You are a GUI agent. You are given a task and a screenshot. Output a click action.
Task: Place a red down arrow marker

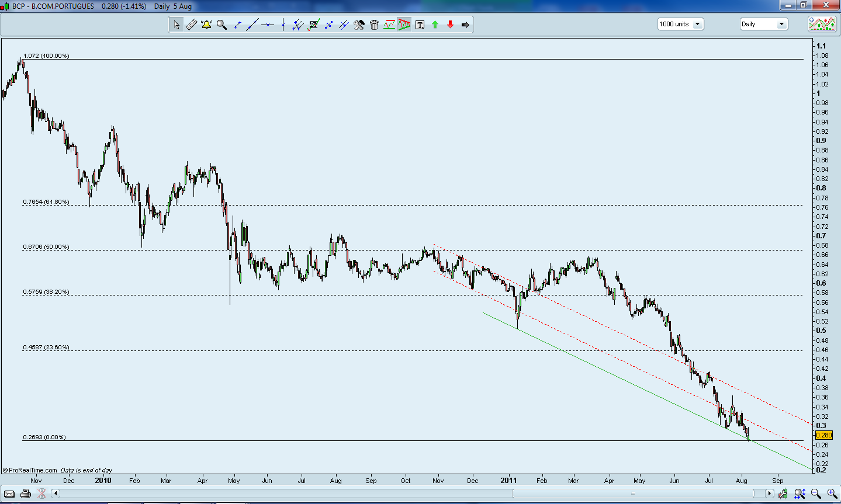tap(450, 25)
